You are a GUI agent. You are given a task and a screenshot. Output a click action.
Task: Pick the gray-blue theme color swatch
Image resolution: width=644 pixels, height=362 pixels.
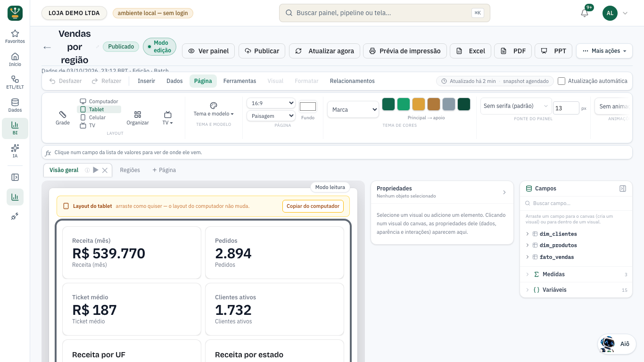click(x=449, y=104)
